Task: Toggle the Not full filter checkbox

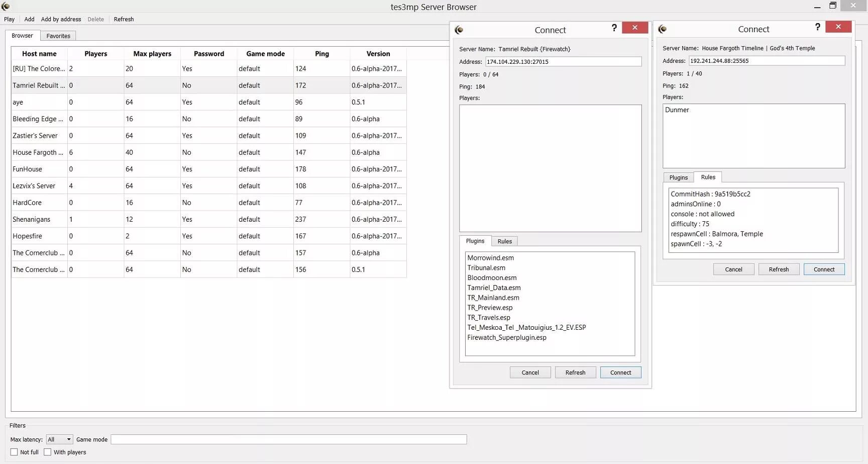Action: pyautogui.click(x=14, y=452)
